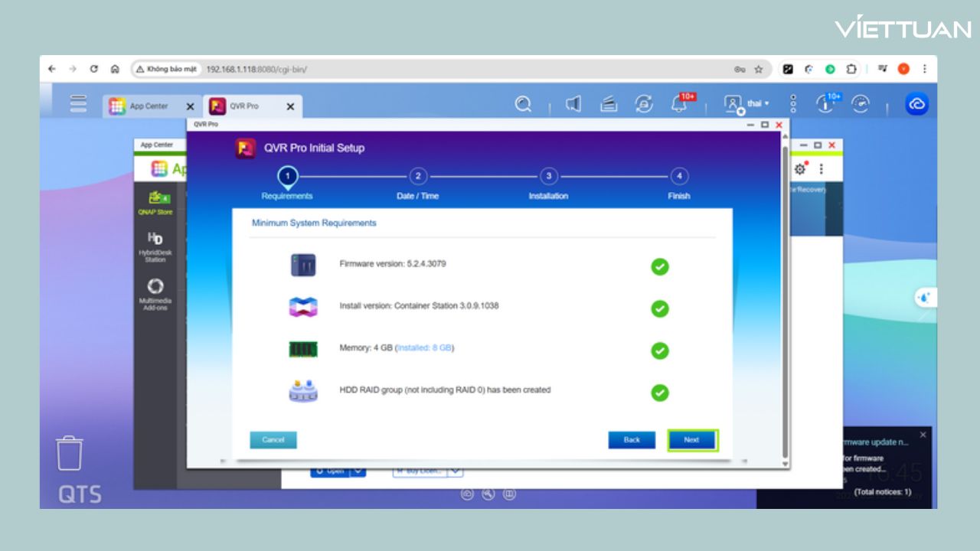Open HybridDesk Station in App Center sidebar
This screenshot has width=980, height=551.
click(x=155, y=246)
